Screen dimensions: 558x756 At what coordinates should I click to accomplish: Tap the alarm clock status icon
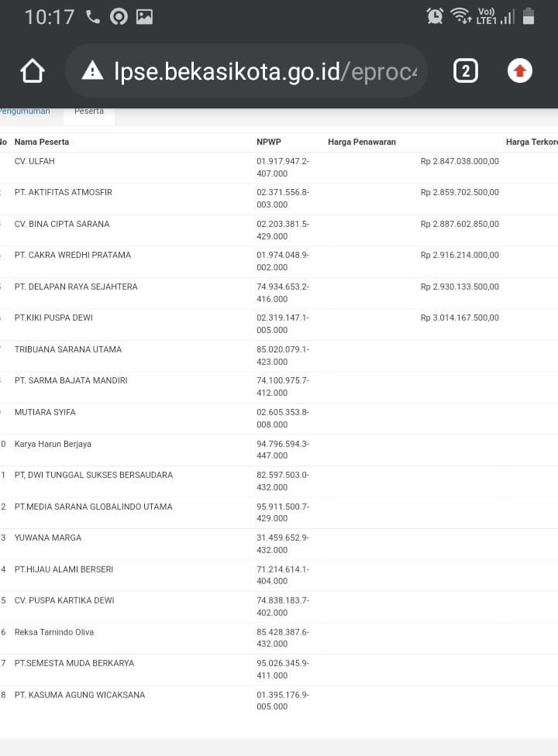click(435, 16)
